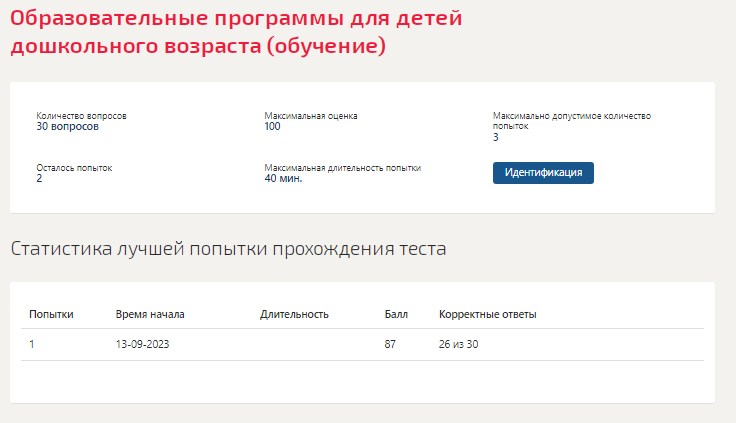The height and width of the screenshot is (423, 736).
Task: Click the Идентификация button
Action: pyautogui.click(x=543, y=173)
